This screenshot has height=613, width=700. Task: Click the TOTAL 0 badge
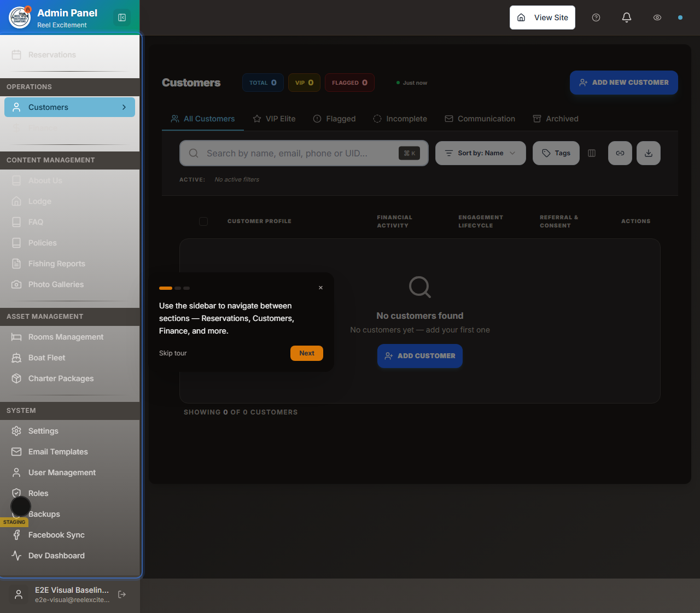pos(263,83)
